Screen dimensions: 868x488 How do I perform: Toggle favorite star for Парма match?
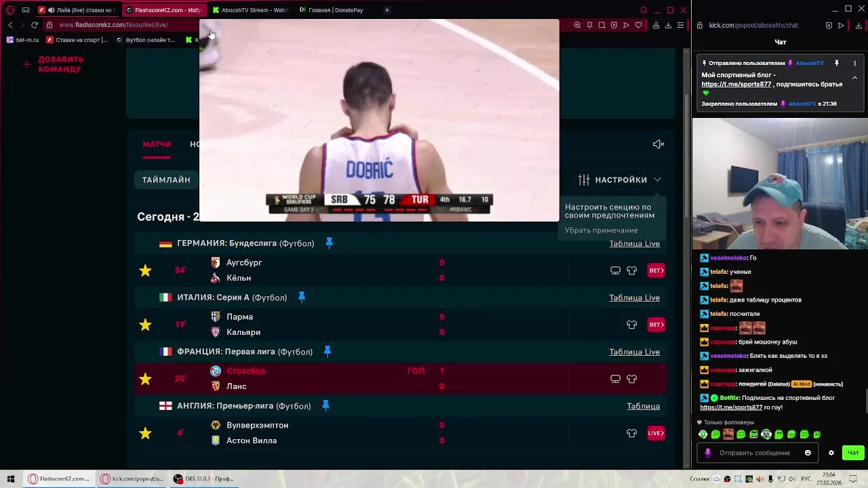(x=145, y=325)
